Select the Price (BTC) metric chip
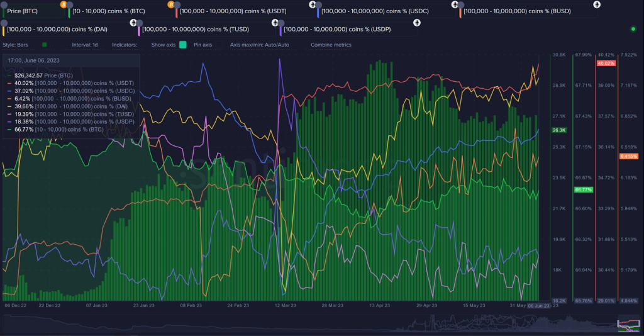The height and width of the screenshot is (336, 644). click(33, 11)
